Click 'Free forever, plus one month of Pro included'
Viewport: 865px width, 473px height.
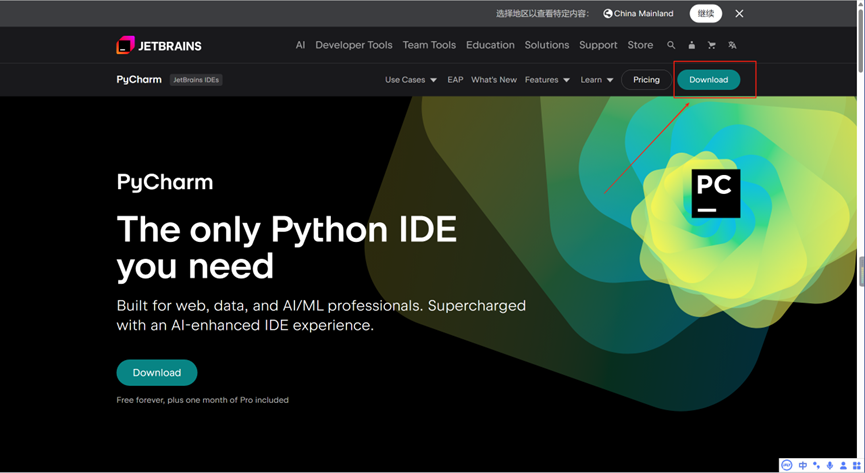pos(202,400)
